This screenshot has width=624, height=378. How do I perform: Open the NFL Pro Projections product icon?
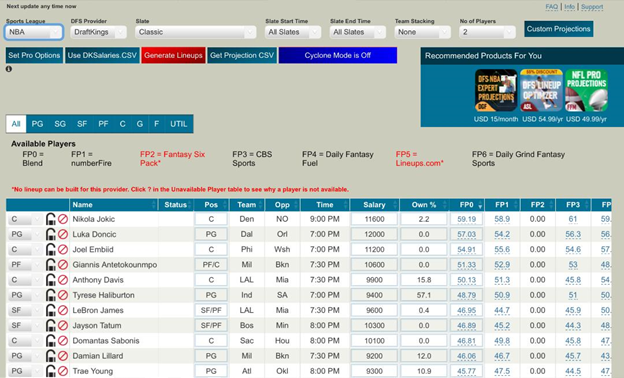pyautogui.click(x=587, y=90)
